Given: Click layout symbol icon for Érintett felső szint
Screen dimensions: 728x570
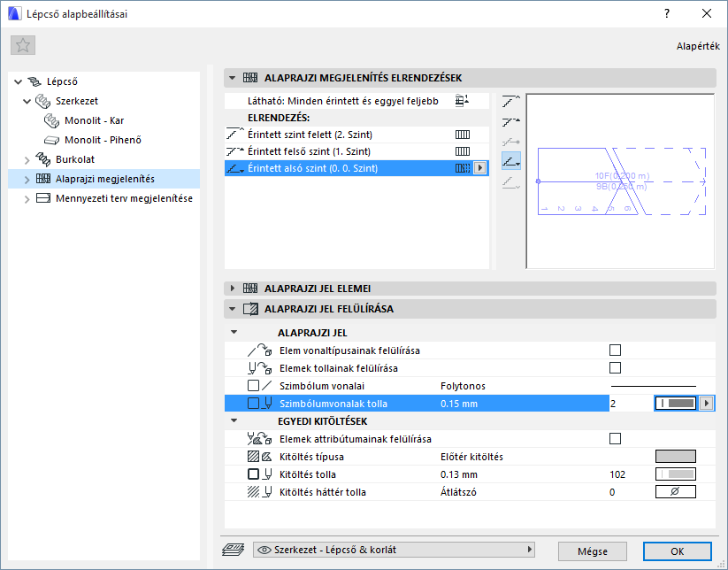Looking at the screenshot, I should pyautogui.click(x=463, y=151).
